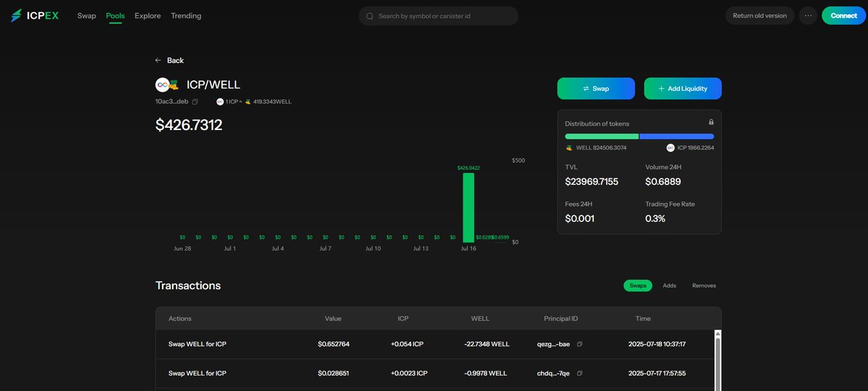Click the blue ICP distribution bar segment
The width and height of the screenshot is (868, 391).
677,136
